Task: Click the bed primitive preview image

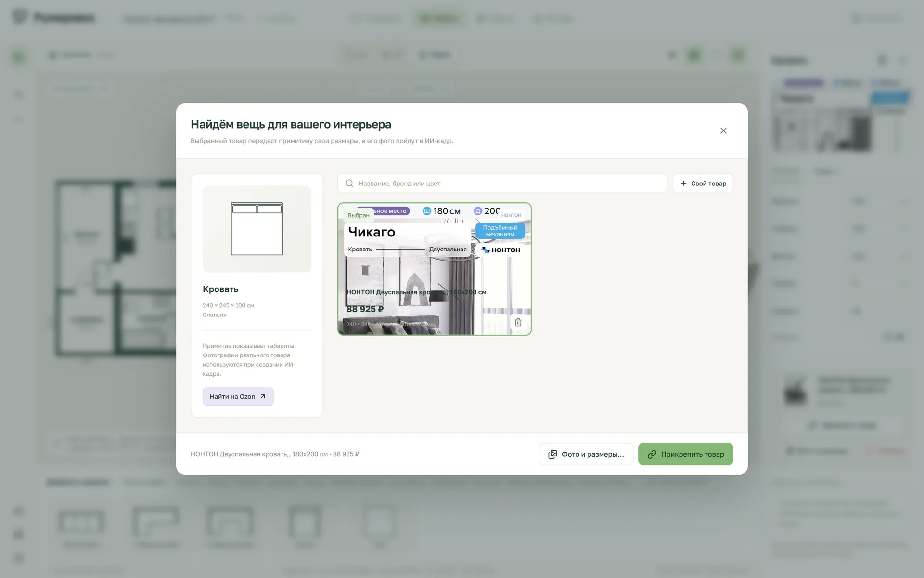Action: coord(257,229)
